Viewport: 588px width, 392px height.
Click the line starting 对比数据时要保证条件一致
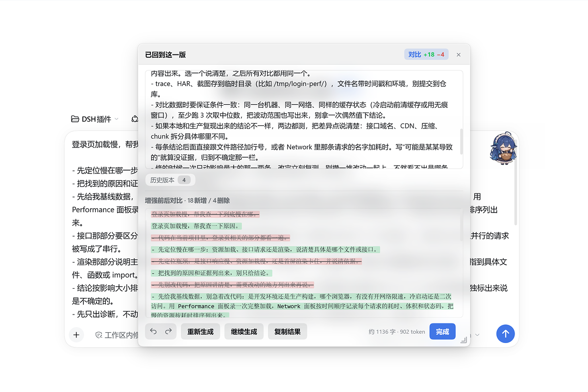(x=299, y=110)
